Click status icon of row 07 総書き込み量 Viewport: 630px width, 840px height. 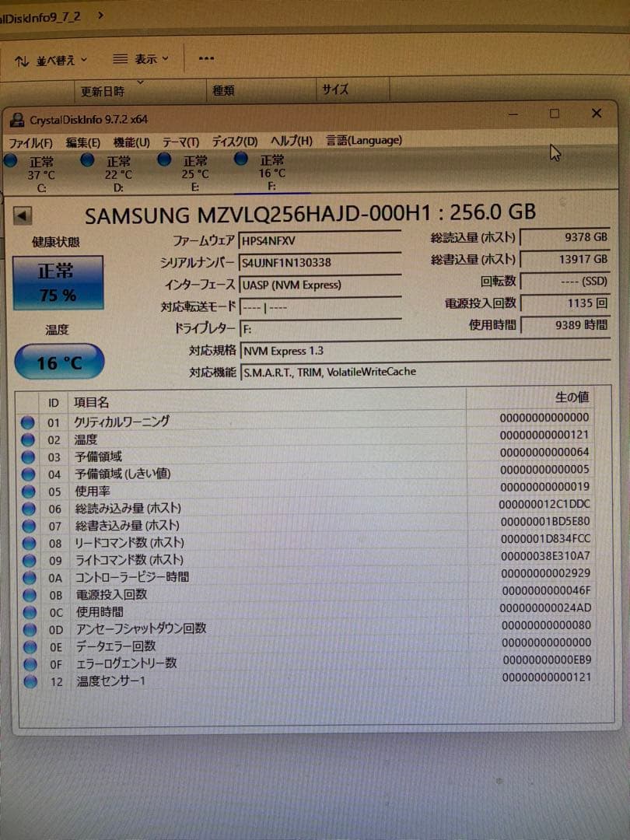[x=29, y=526]
